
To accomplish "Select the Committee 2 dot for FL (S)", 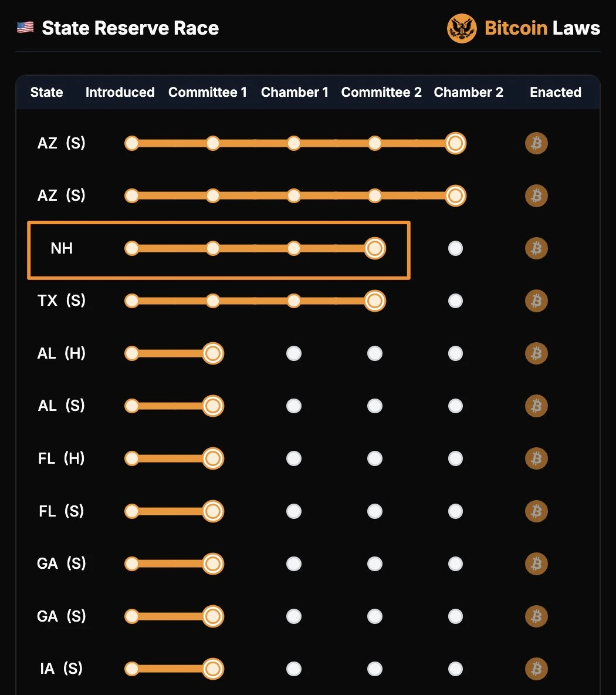I will point(375,511).
